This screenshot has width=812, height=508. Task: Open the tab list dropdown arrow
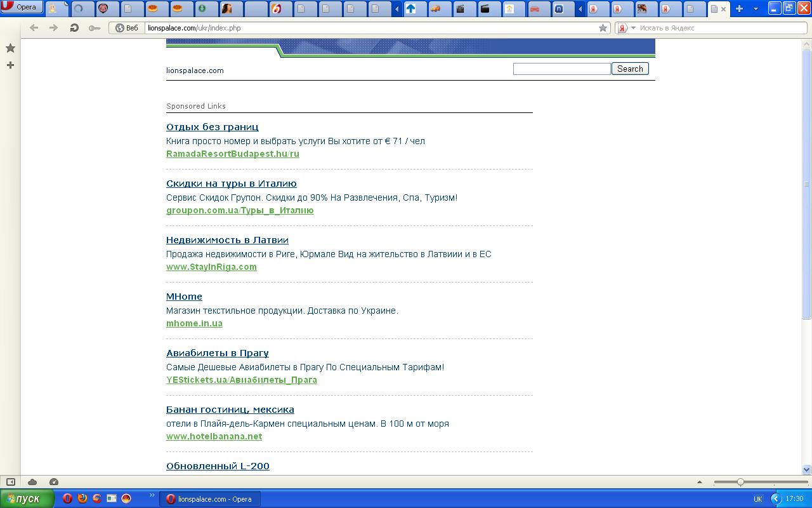tap(756, 9)
